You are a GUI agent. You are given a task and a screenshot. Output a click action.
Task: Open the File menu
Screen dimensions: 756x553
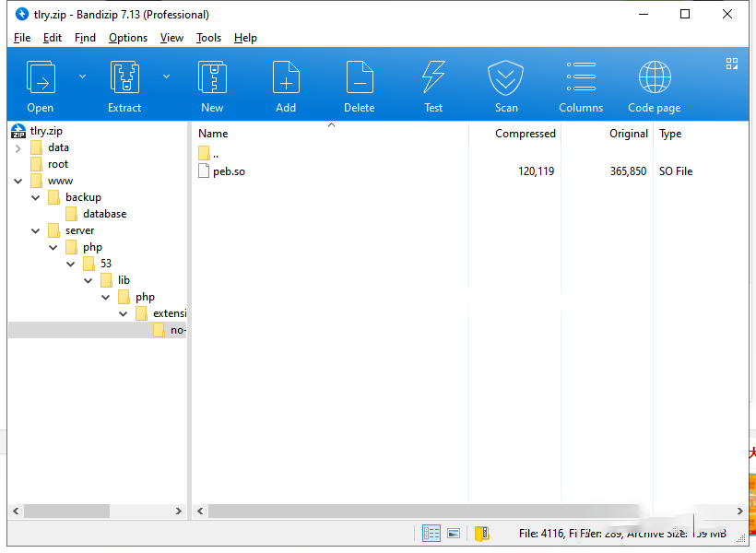click(x=22, y=38)
